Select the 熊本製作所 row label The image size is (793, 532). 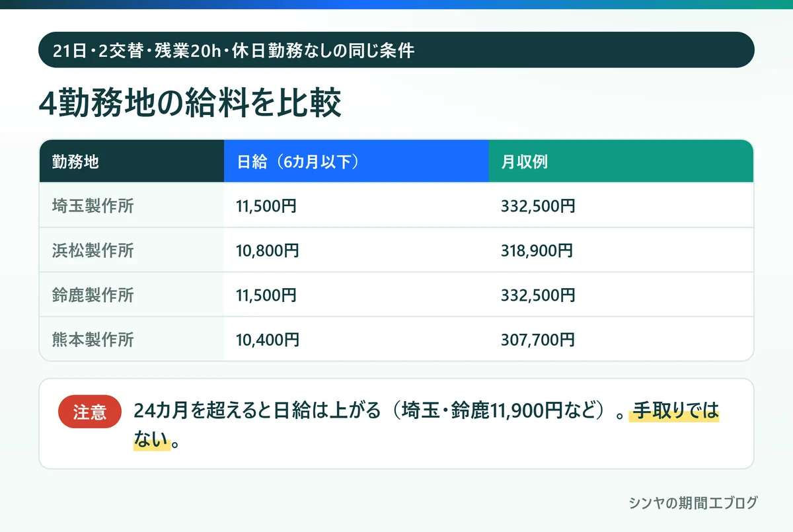click(x=93, y=340)
